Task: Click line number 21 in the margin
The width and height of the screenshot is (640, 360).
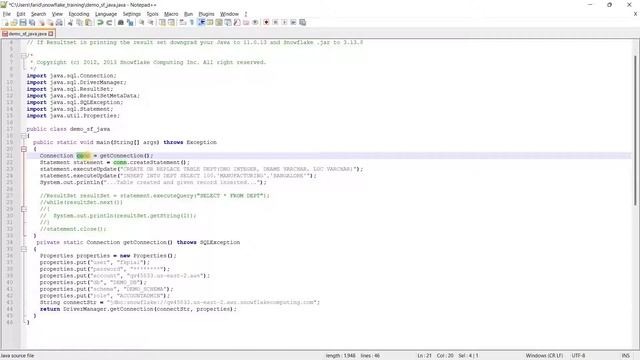Action: pos(10,156)
